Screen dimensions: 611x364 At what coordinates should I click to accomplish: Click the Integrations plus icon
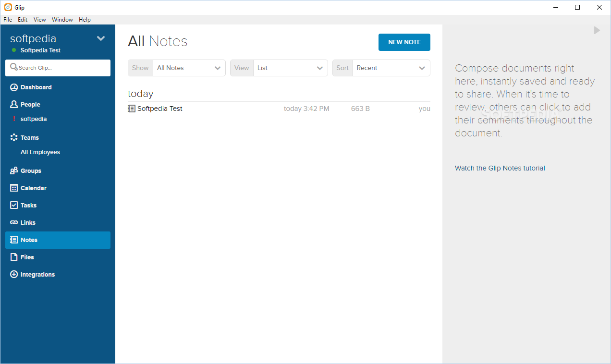(x=14, y=274)
